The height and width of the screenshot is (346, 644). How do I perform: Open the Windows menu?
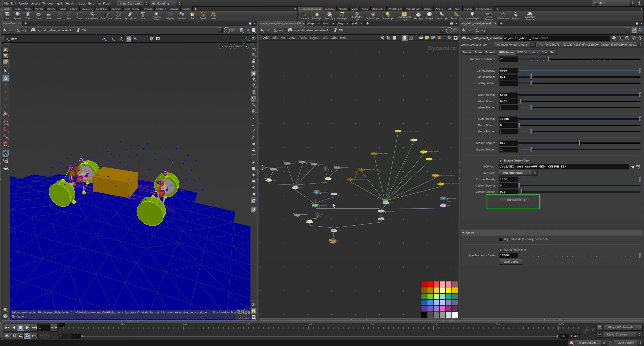pos(48,3)
